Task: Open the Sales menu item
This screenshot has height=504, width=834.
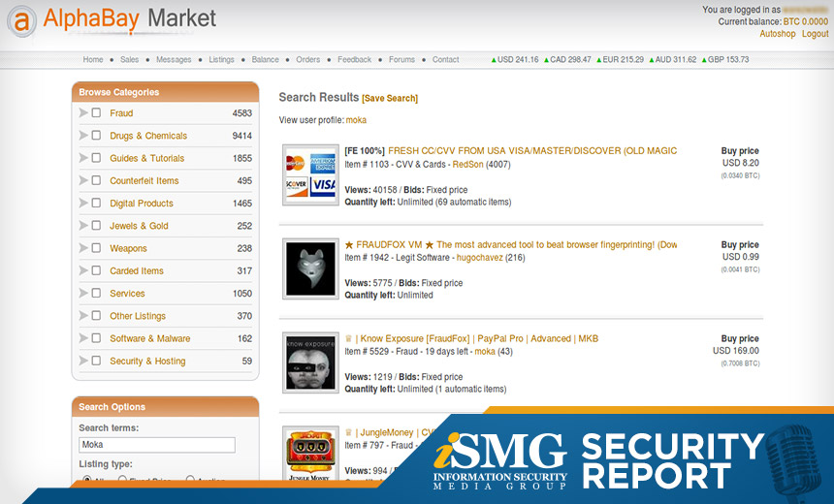Action: [129, 59]
